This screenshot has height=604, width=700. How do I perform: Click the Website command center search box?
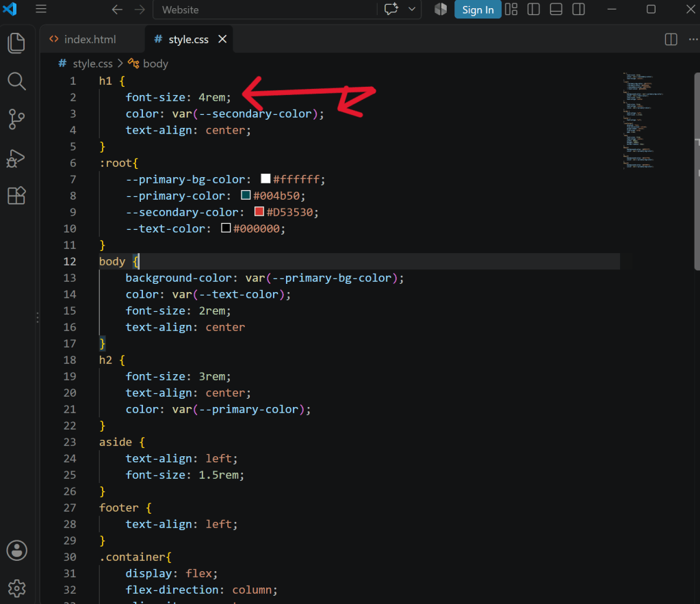(x=265, y=10)
